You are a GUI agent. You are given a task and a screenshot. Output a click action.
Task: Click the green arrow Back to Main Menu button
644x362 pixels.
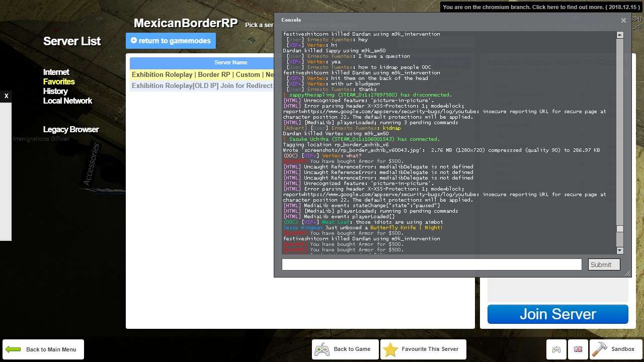click(x=43, y=349)
